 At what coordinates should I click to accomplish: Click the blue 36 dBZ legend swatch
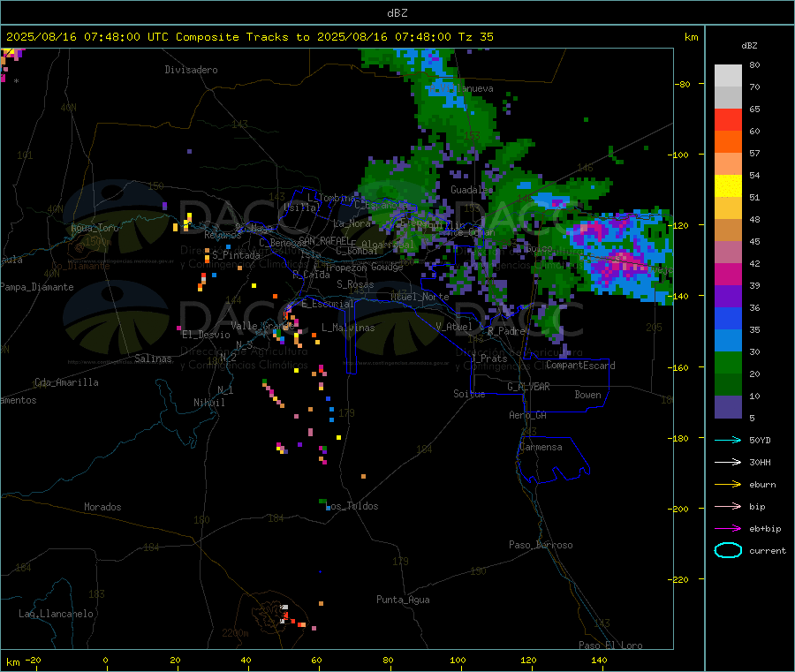point(728,318)
